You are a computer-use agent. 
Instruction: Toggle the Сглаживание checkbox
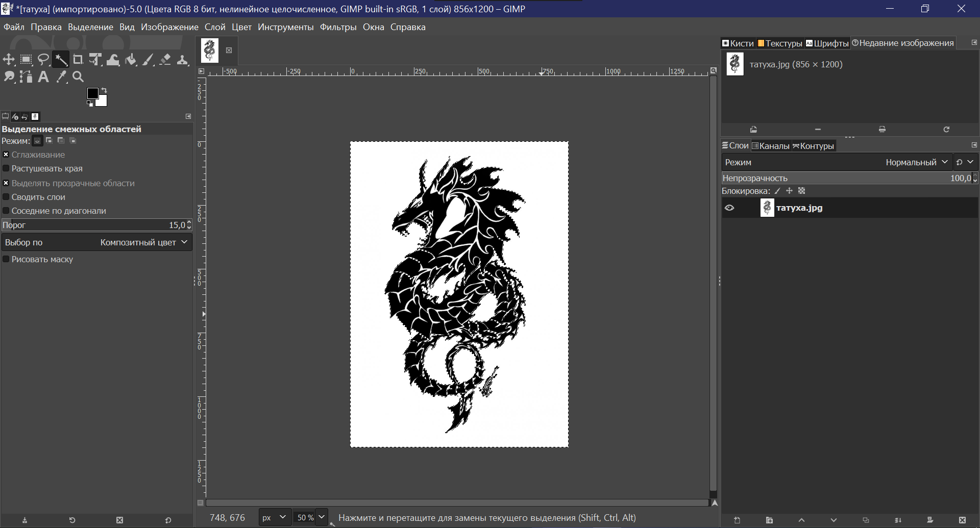(x=6, y=155)
